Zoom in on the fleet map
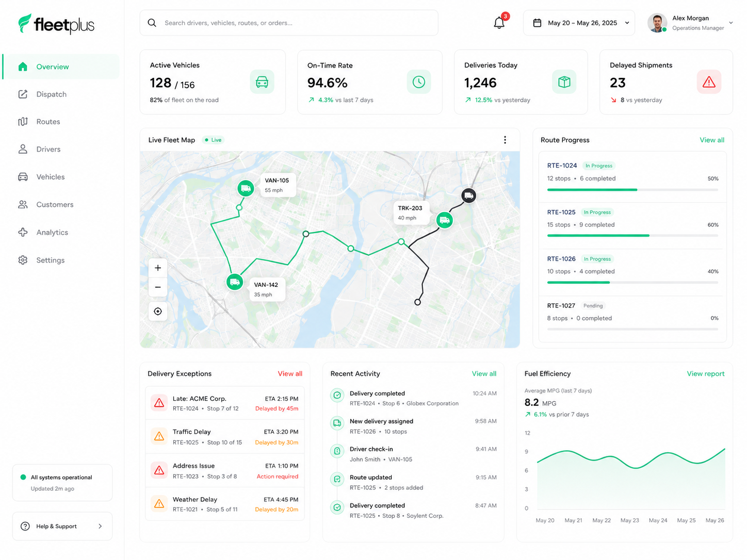 (158, 268)
